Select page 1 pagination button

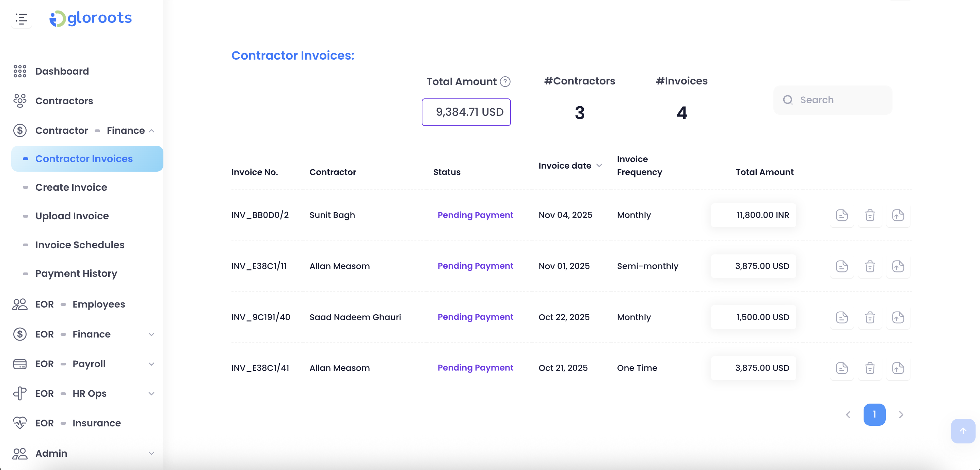pos(874,414)
